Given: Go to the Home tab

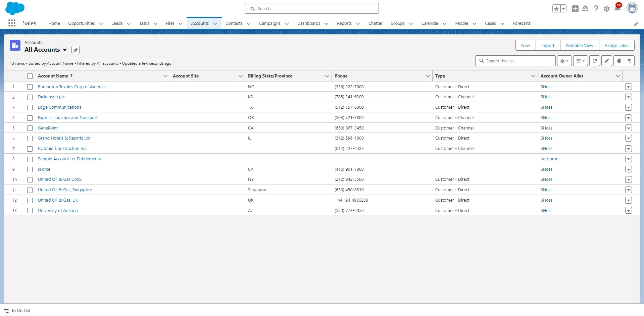Looking at the screenshot, I should tap(54, 23).
